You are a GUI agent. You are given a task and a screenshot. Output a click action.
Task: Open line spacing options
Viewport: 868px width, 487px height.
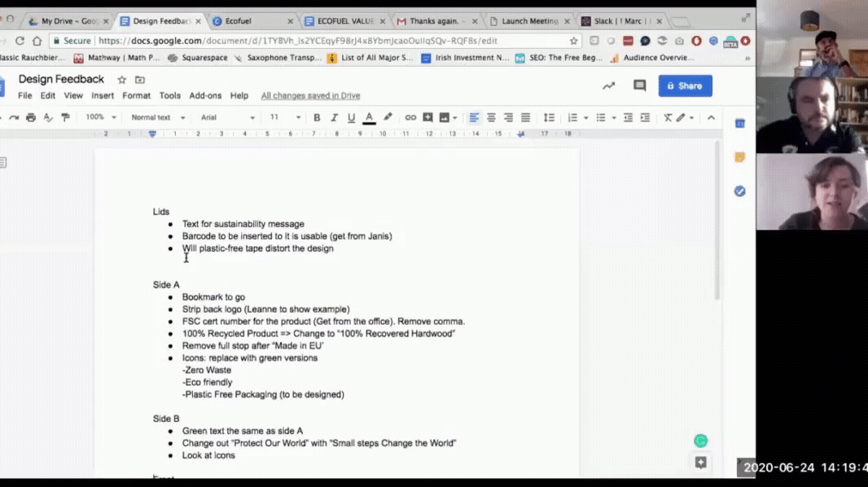coord(549,117)
